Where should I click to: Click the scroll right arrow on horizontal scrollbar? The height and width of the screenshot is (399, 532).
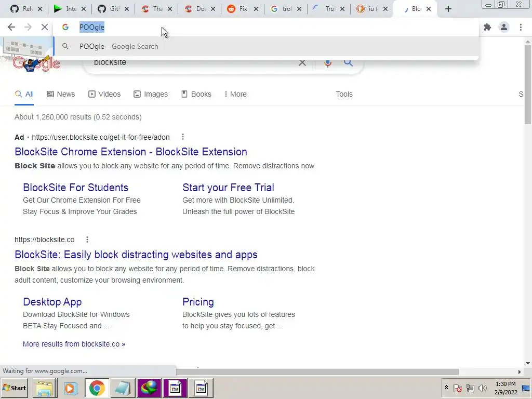coord(520,372)
